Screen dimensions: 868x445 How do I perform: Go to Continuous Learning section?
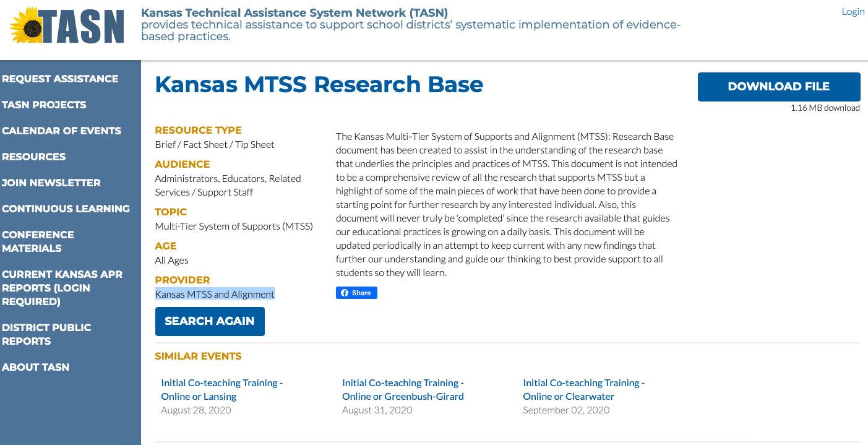click(x=66, y=209)
